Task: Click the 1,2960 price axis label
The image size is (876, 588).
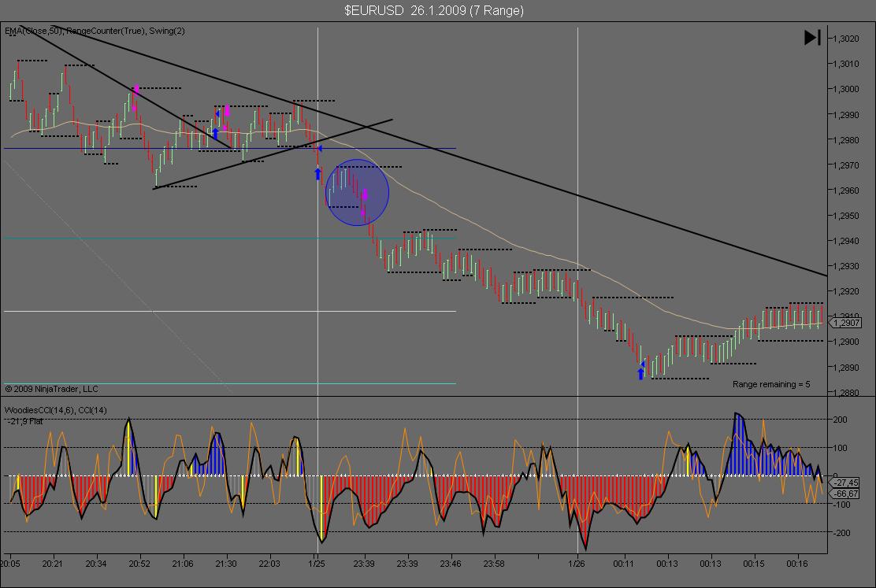Action: point(846,190)
